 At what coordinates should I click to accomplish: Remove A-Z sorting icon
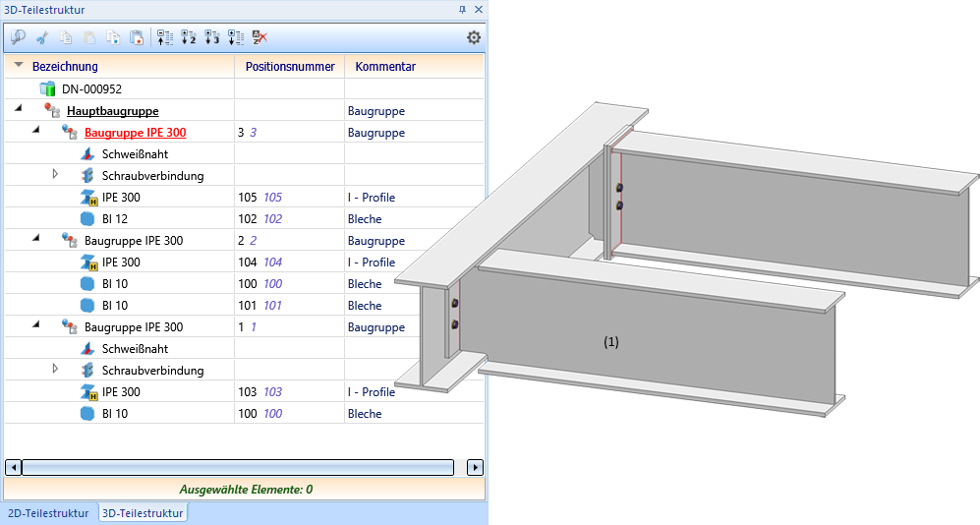(x=259, y=37)
